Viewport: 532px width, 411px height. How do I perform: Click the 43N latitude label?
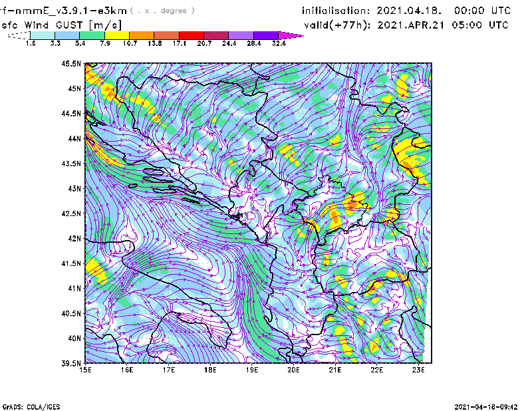point(74,188)
